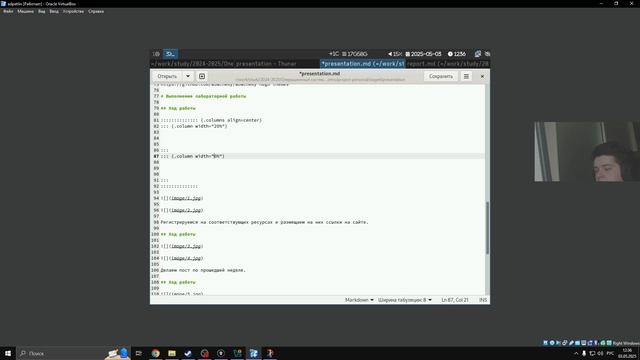
Task: Restore down the VirtualBox window
Action: pyautogui.click(x=616, y=3)
